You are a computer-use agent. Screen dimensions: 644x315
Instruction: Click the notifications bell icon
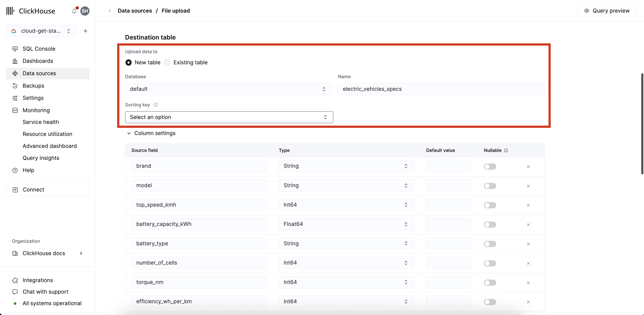point(74,11)
